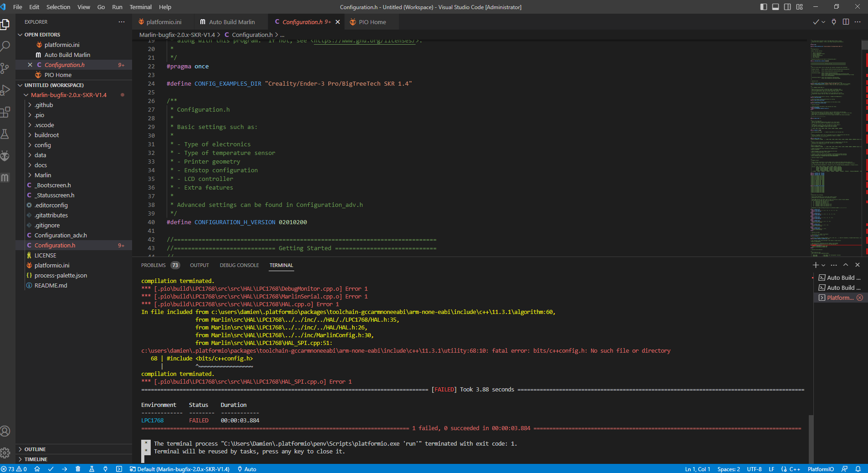868x473 pixels.
Task: Open the new terminal launch profile dropdown
Action: pos(823,265)
